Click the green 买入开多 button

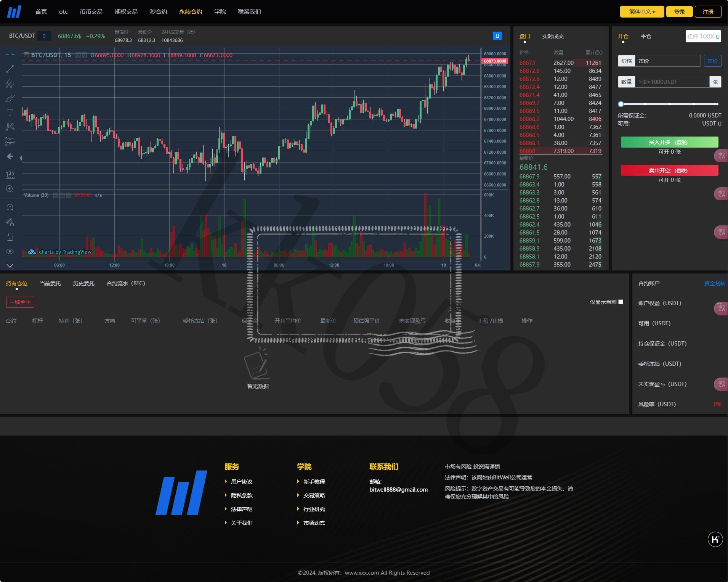pyautogui.click(x=669, y=142)
